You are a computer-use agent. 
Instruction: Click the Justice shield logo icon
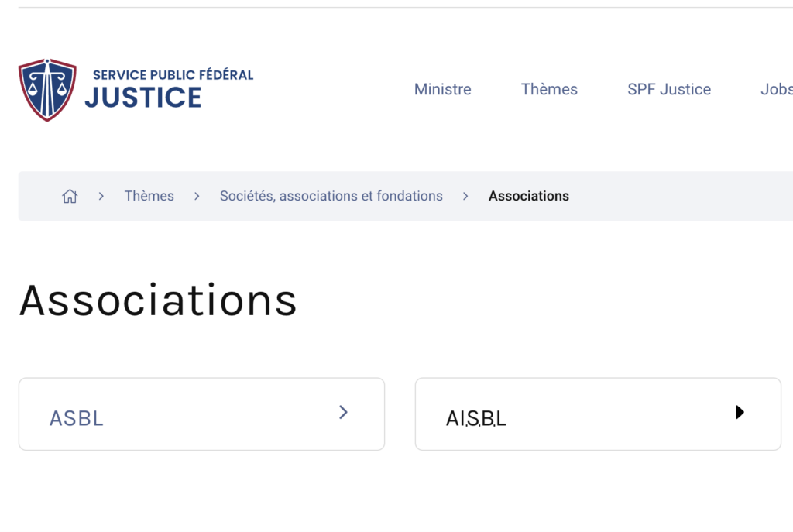(47, 90)
